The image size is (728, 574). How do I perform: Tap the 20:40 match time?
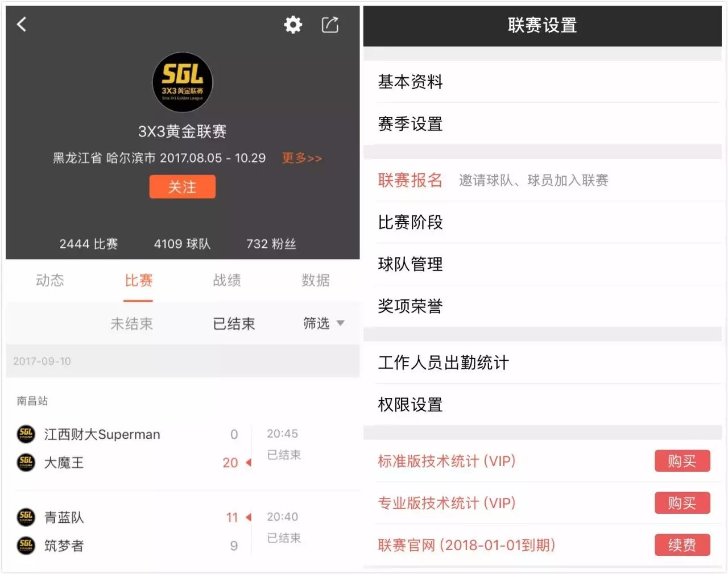click(x=283, y=517)
